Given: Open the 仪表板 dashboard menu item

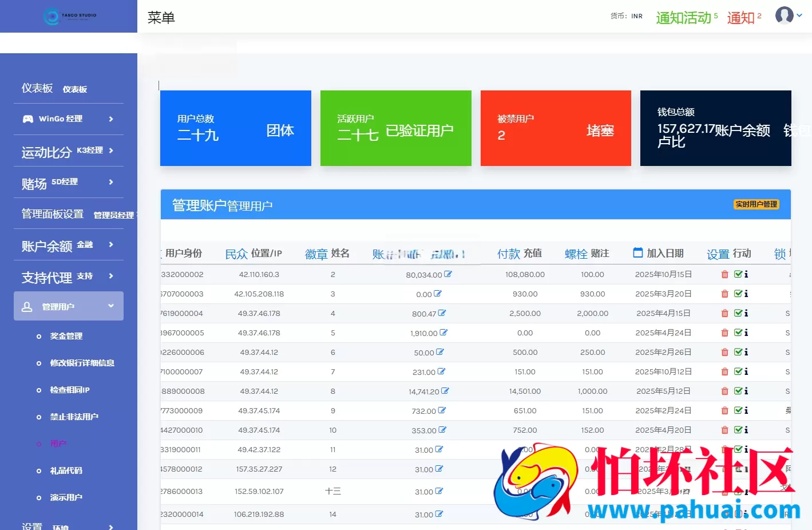Looking at the screenshot, I should tap(54, 88).
